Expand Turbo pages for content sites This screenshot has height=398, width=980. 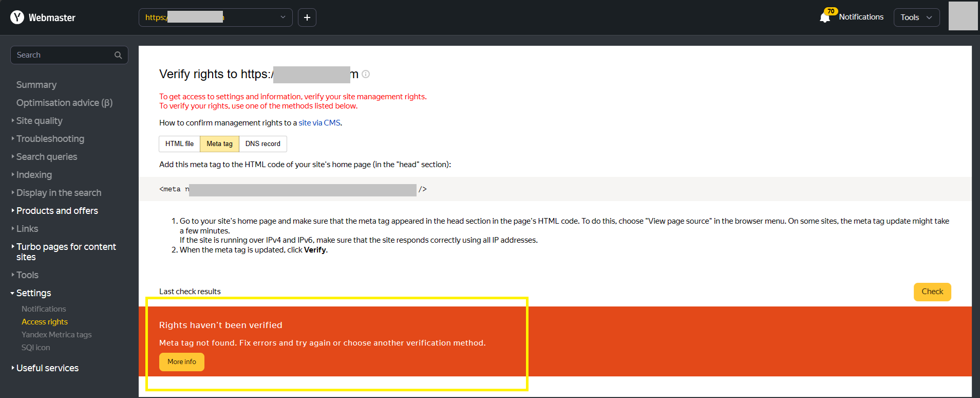pyautogui.click(x=66, y=252)
